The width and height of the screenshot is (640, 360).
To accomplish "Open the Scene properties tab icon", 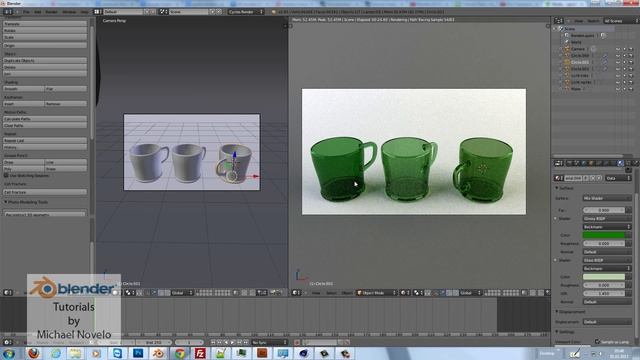I will click(x=576, y=163).
